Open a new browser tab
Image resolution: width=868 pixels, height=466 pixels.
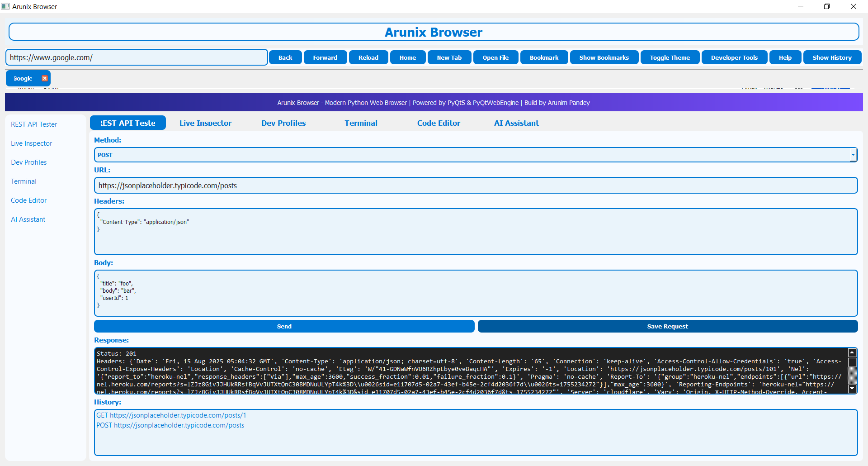(x=449, y=57)
